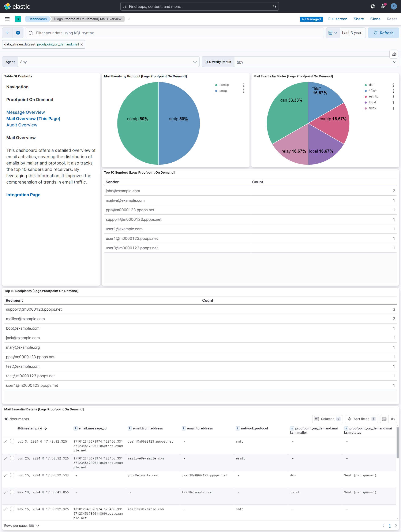Open smtp protocol legend options

point(244,91)
